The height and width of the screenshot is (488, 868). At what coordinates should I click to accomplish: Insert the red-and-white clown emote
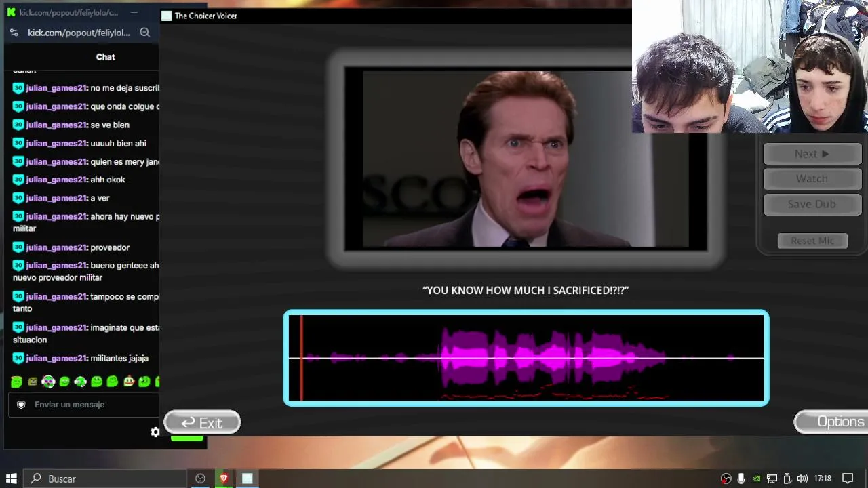(x=128, y=382)
